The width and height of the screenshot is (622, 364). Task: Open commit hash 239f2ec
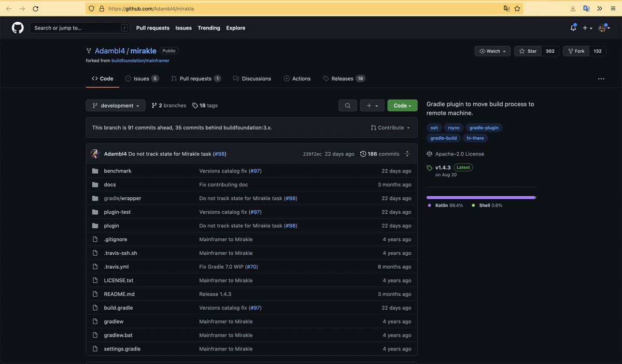pos(312,154)
